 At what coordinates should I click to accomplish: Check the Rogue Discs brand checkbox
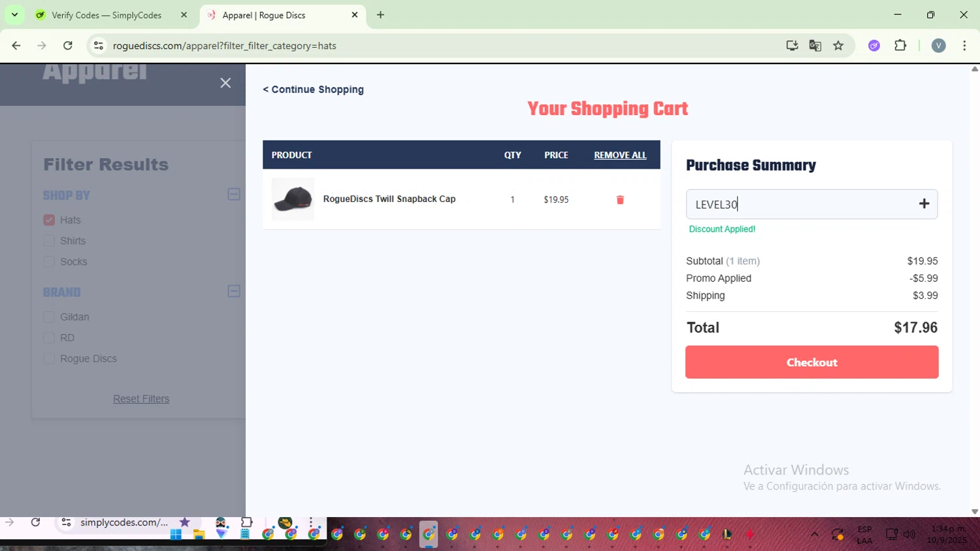(49, 358)
